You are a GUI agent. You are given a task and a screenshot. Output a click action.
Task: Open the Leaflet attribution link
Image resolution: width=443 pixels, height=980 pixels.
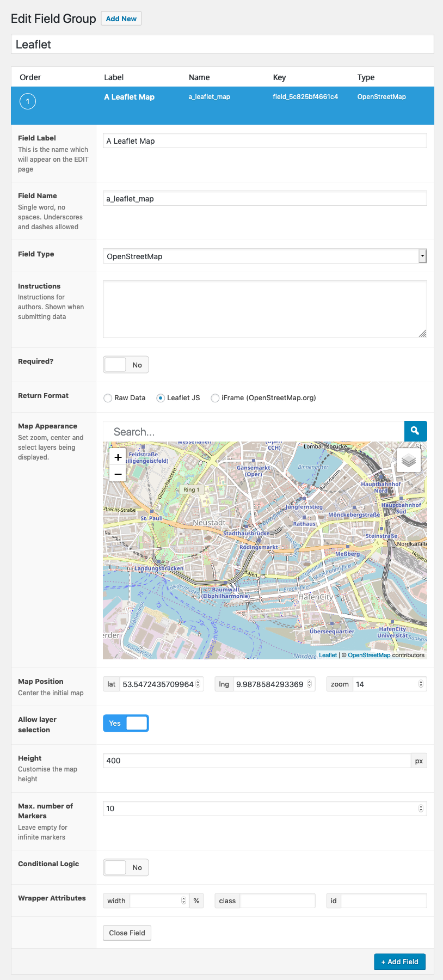328,655
